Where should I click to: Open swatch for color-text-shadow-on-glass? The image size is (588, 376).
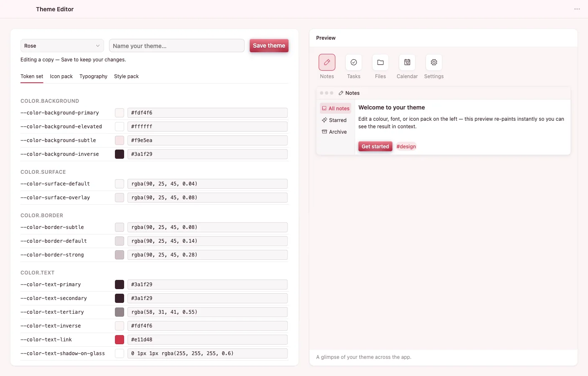120,353
